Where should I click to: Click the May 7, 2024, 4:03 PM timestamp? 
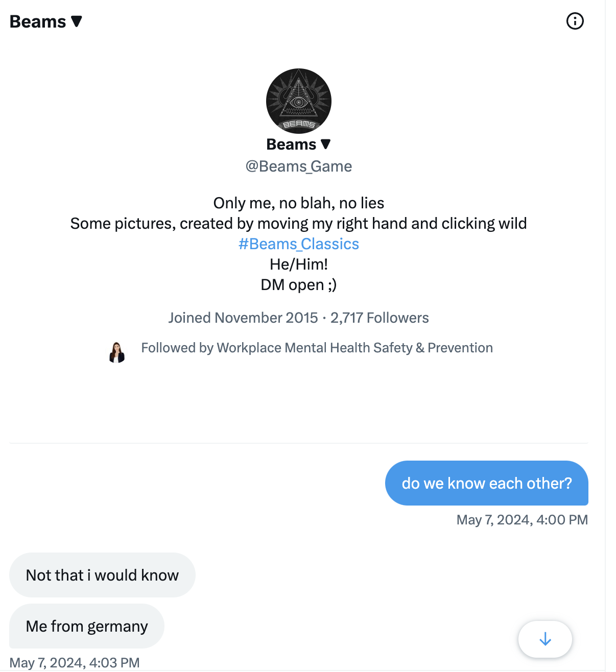[75, 663]
